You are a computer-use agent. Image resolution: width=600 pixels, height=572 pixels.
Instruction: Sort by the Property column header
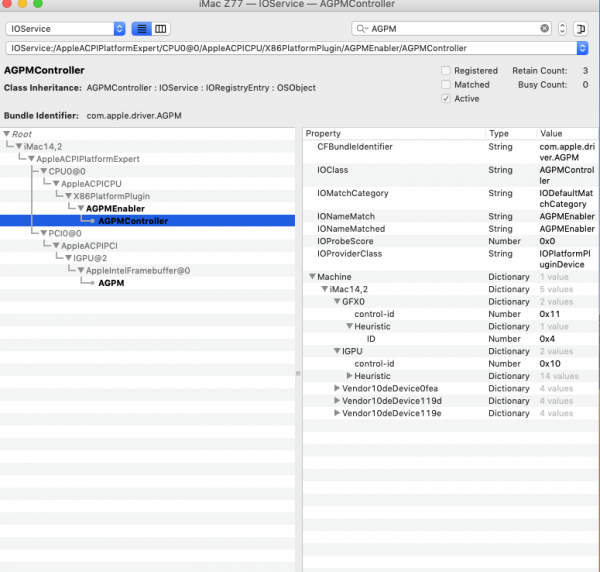coord(394,133)
